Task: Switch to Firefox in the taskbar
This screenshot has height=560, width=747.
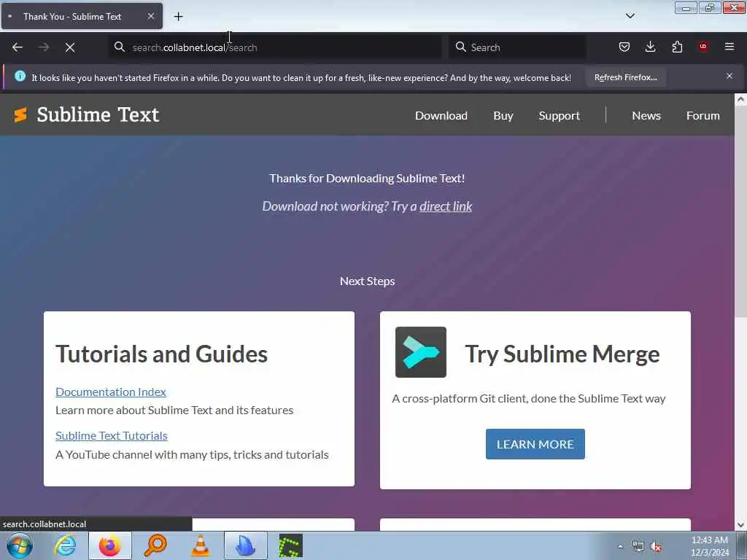Action: (x=110, y=545)
